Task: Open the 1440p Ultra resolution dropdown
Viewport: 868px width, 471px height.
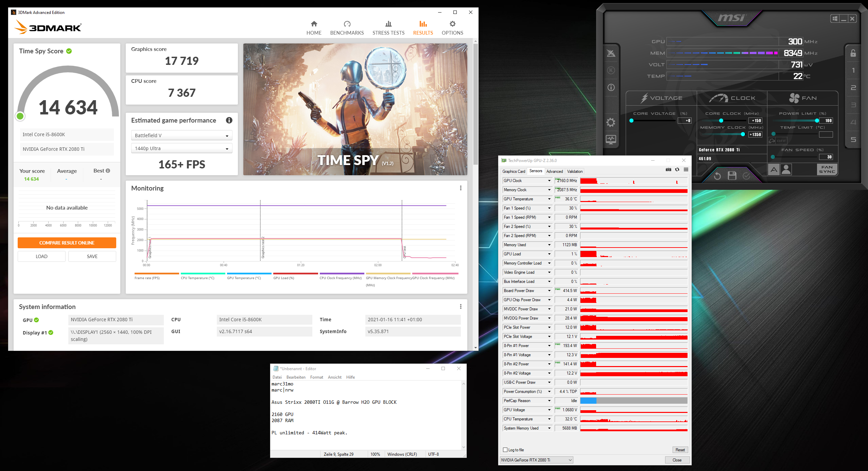Action: click(x=181, y=148)
